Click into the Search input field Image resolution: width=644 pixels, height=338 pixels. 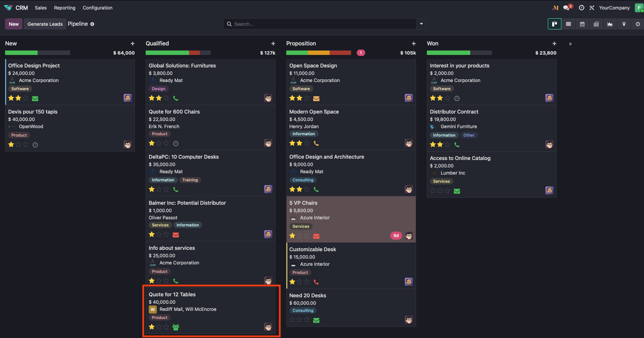[322, 24]
